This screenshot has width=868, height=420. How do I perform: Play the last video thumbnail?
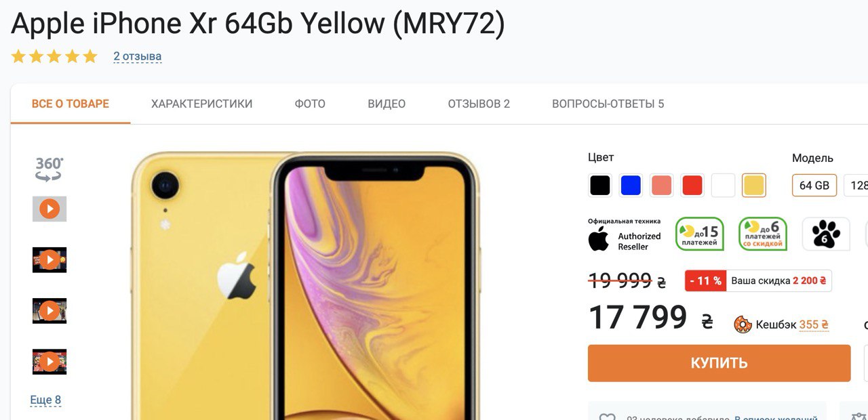click(x=50, y=362)
